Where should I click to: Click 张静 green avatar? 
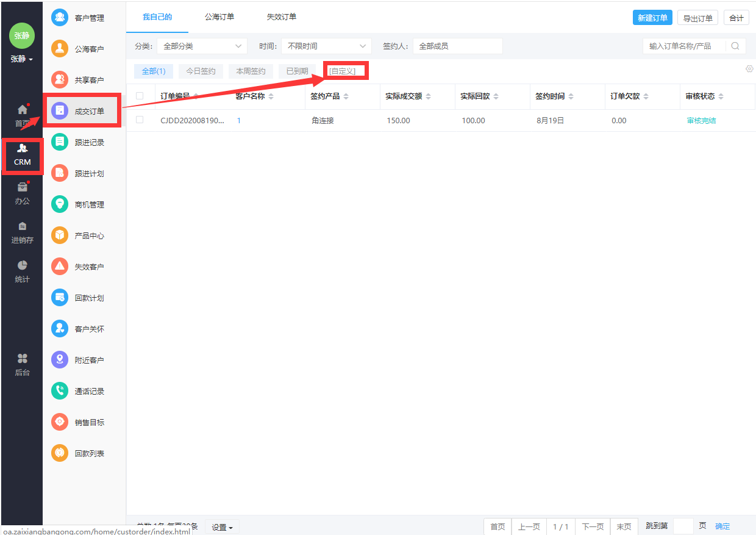(x=22, y=35)
